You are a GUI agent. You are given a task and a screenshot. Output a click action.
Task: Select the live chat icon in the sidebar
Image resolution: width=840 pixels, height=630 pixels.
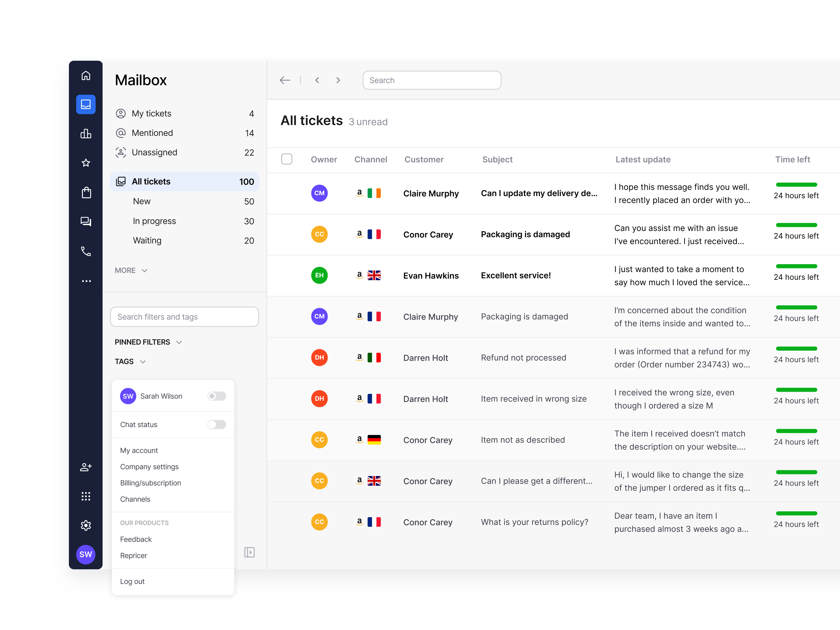coord(86,221)
